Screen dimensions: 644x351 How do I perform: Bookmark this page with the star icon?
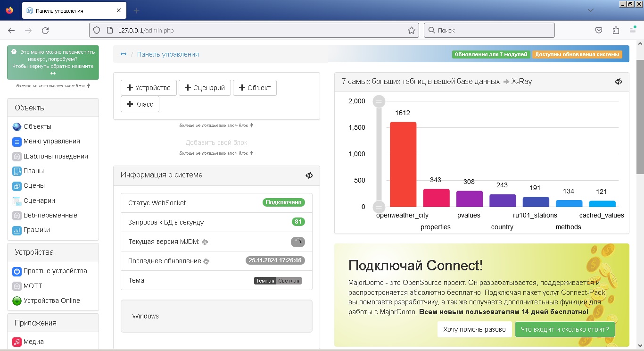(412, 30)
